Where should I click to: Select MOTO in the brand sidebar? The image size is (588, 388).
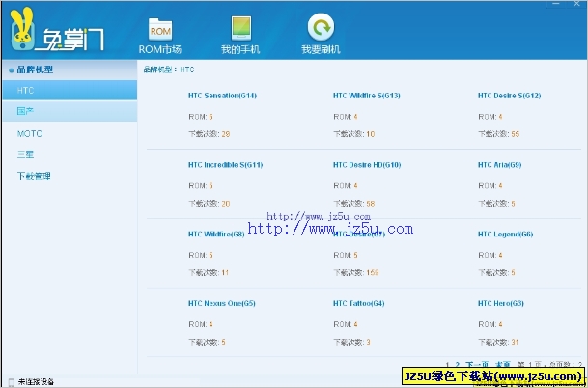pos(30,134)
